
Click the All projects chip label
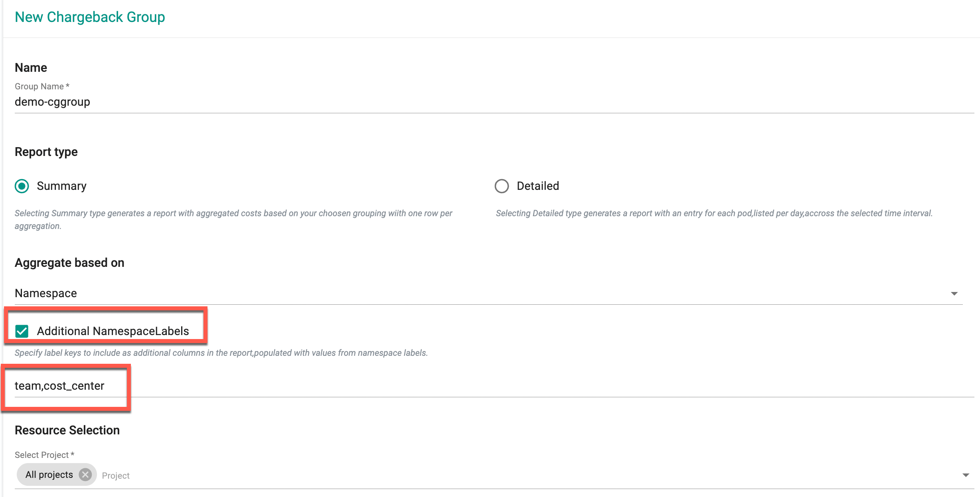coord(49,475)
